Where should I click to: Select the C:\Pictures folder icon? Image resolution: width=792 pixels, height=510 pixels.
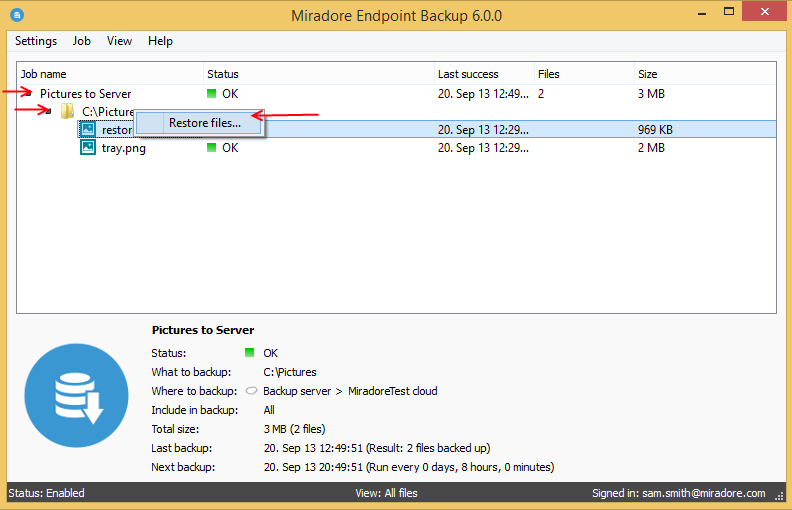[x=67, y=111]
